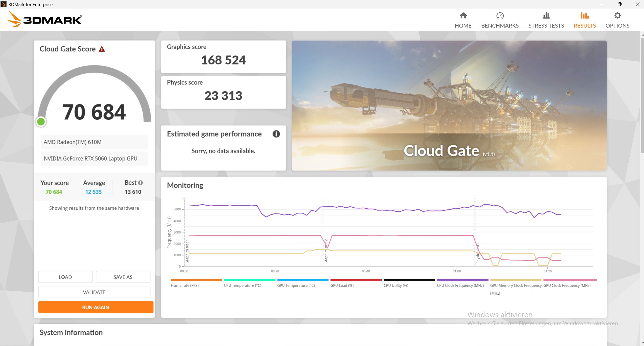Open Stress Tests bar chart icon
Viewport: 644px width, 346px height.
pyautogui.click(x=546, y=16)
